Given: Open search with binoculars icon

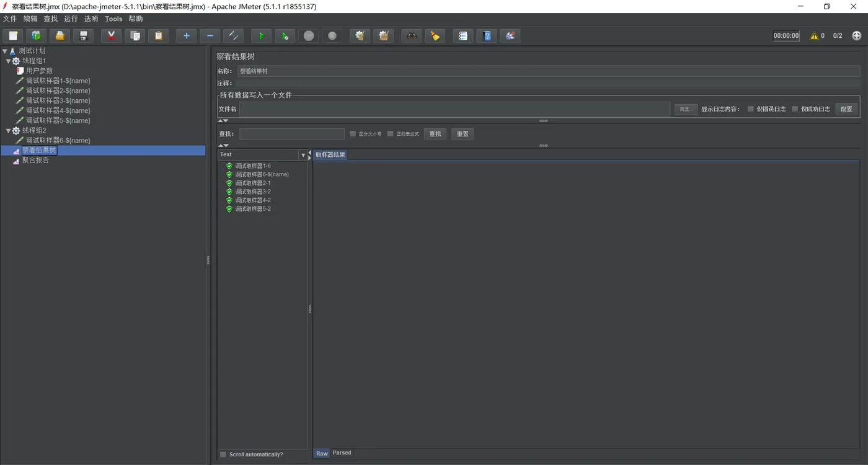Looking at the screenshot, I should click(411, 36).
